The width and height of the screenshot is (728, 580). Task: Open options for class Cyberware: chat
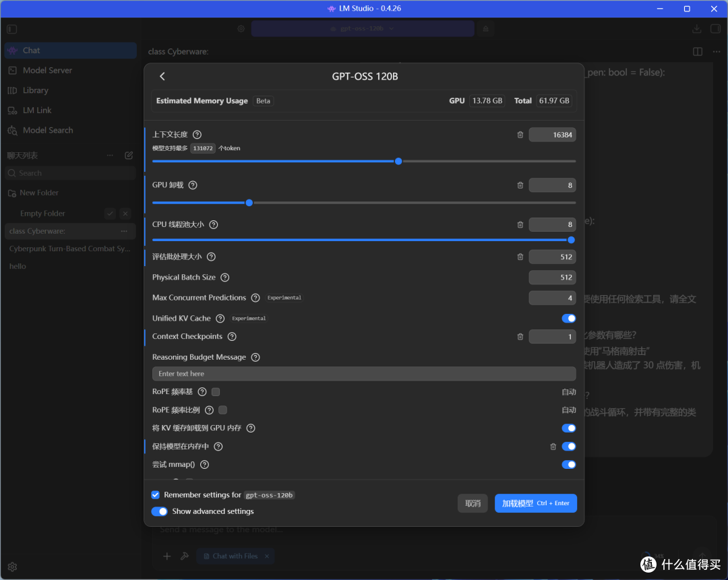[x=124, y=231]
